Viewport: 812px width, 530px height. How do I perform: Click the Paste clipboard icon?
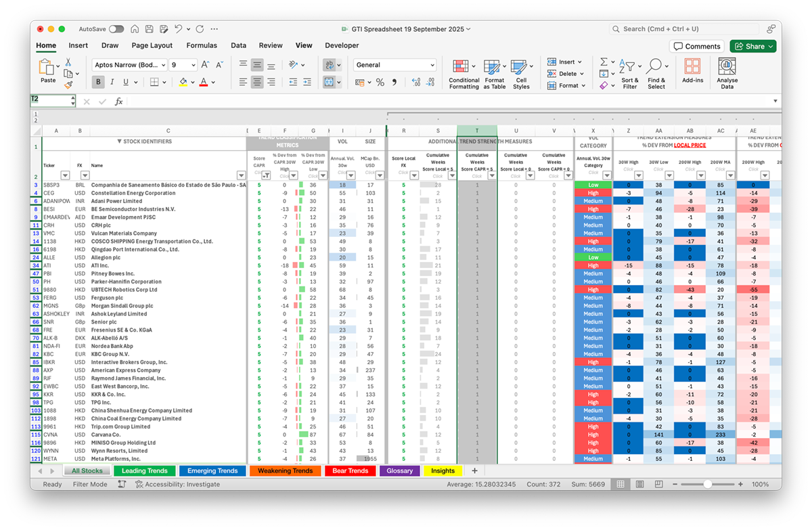point(47,66)
